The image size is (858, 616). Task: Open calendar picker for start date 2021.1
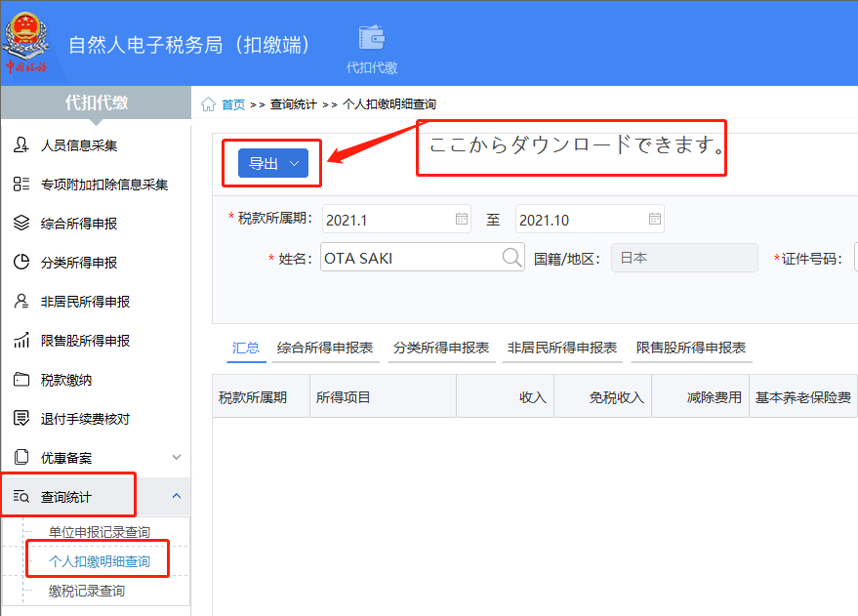tap(462, 220)
